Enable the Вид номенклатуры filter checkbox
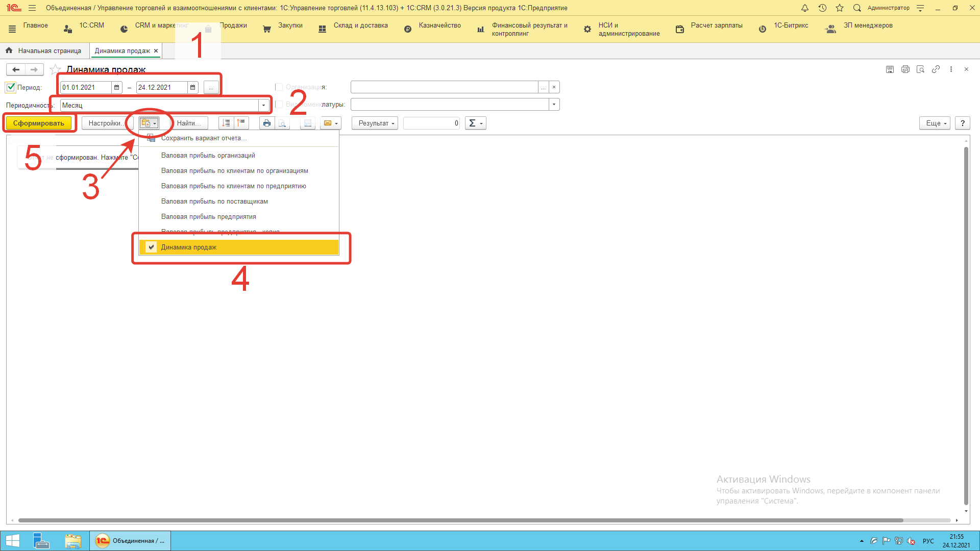The height and width of the screenshot is (551, 980). point(279,105)
